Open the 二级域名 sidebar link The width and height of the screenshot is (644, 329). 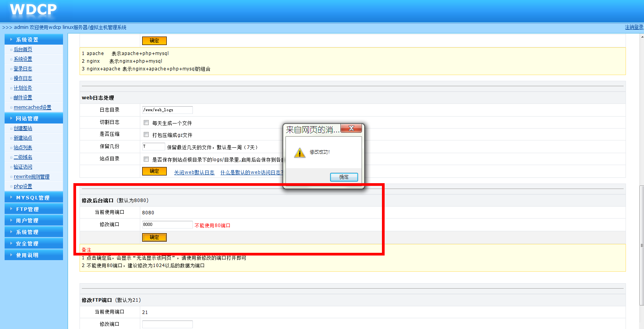23,157
